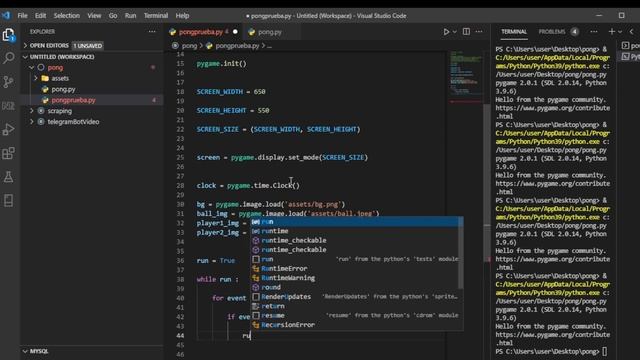Image resolution: width=640 pixels, height=360 pixels.
Task: Click the VS Code logo icon
Action: (x=6, y=16)
